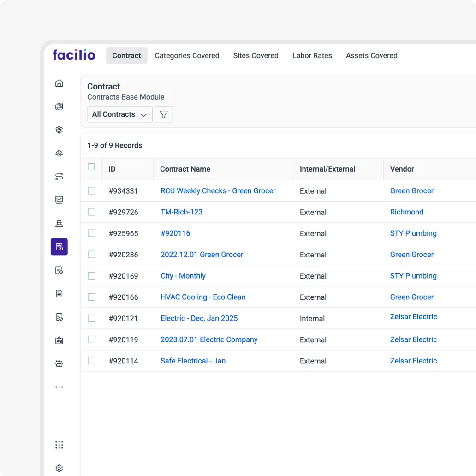
Task: Select the Home icon in the sidebar
Action: point(59,83)
